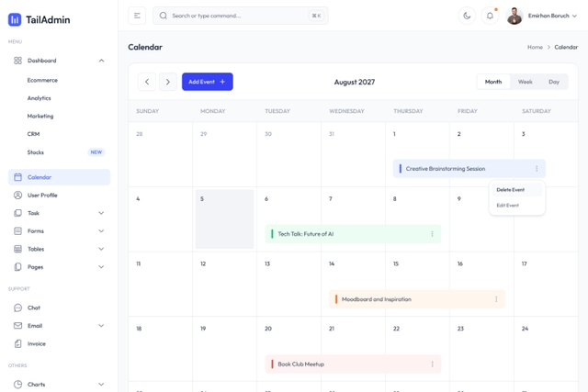The width and height of the screenshot is (588, 392).
Task: Open notifications bell icon
Action: pyautogui.click(x=490, y=16)
